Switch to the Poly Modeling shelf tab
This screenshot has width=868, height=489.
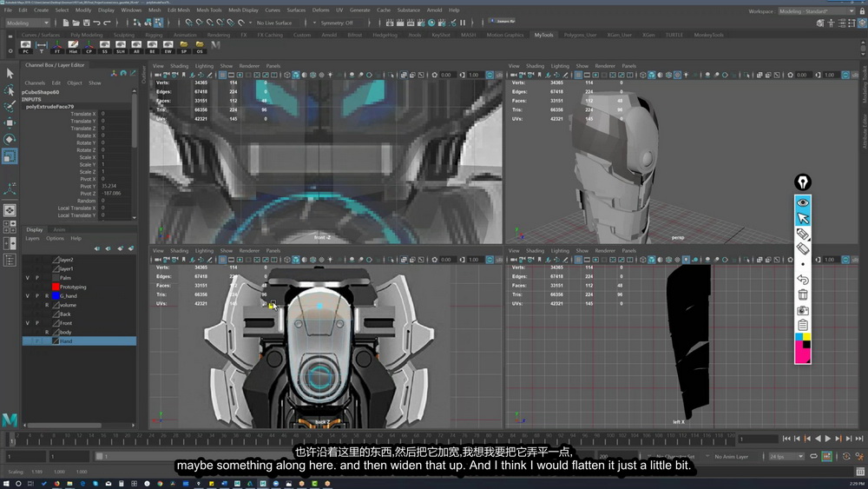86,35
